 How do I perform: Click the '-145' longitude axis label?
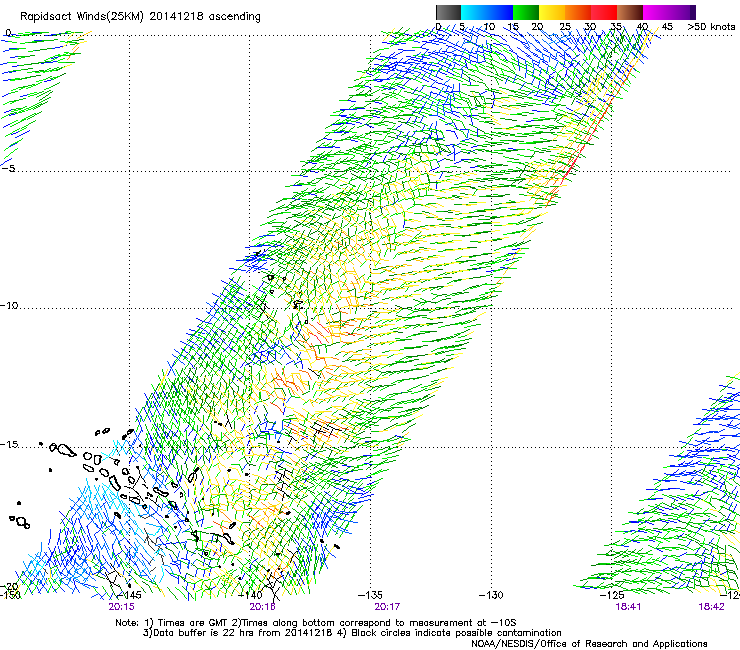pyautogui.click(x=130, y=595)
